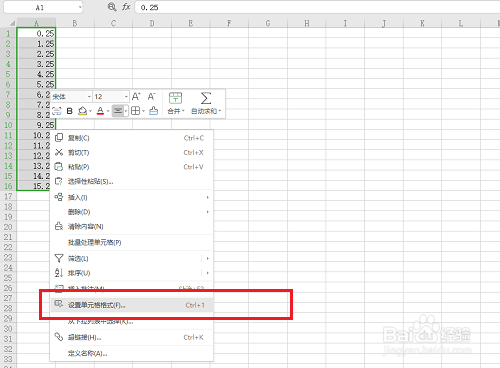500x368 pixels.
Task: Select row 20 header
Action: pyautogui.click(x=8, y=227)
